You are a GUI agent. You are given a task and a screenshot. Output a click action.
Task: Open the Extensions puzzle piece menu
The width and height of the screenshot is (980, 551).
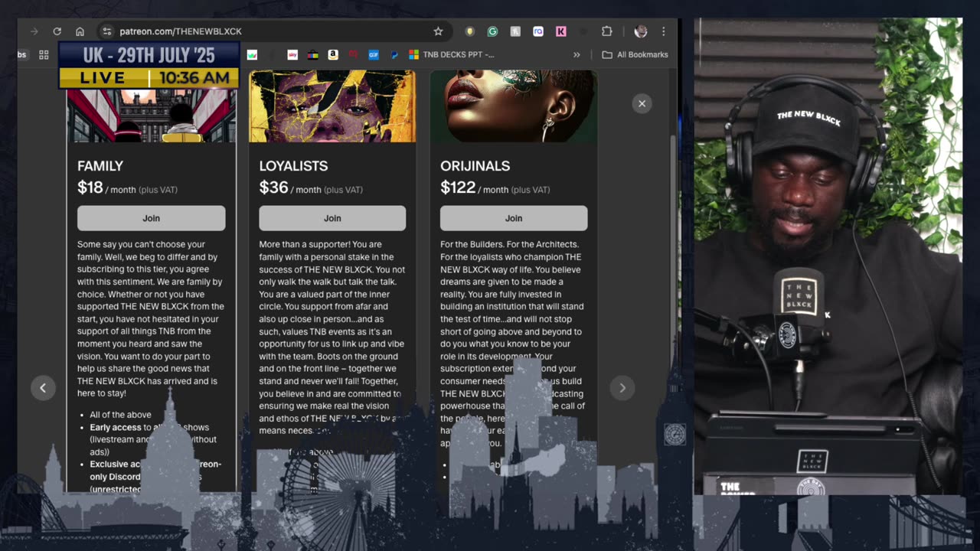coord(606,31)
